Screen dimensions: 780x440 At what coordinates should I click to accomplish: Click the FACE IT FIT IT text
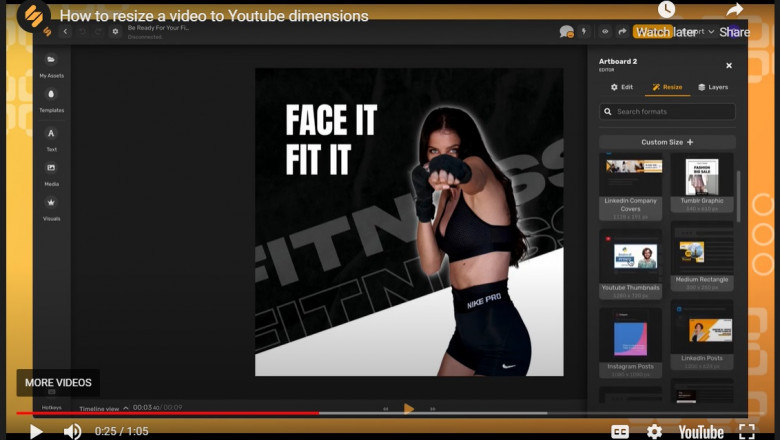pos(331,140)
